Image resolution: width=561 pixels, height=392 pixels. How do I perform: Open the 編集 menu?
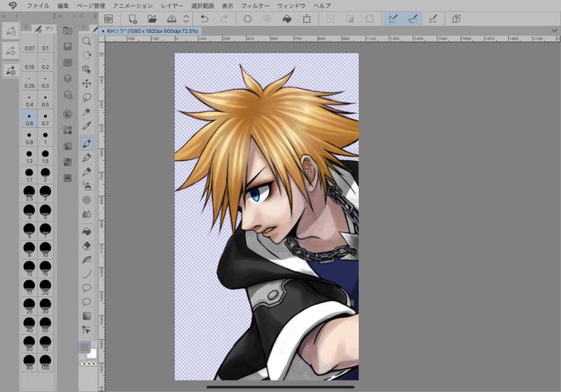[x=63, y=6]
